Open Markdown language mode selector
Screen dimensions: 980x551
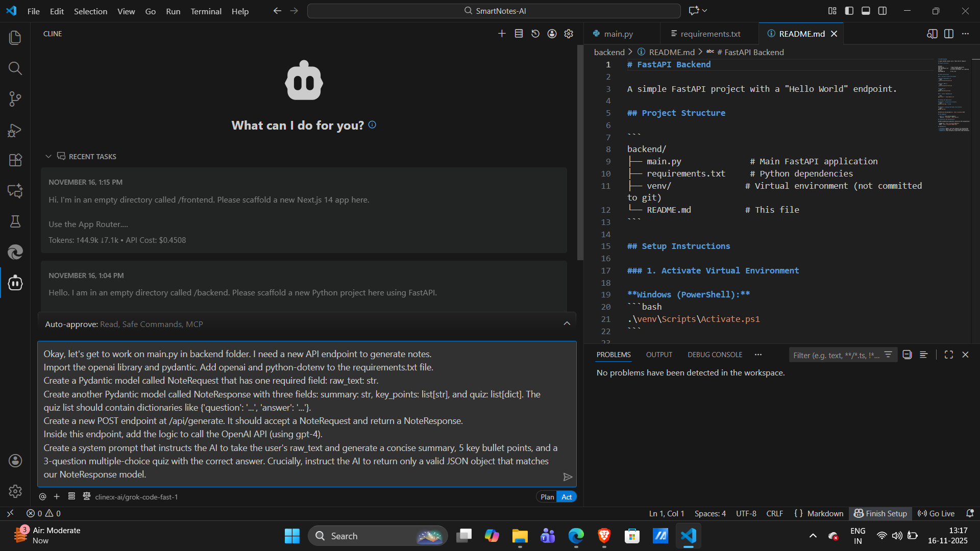point(825,514)
